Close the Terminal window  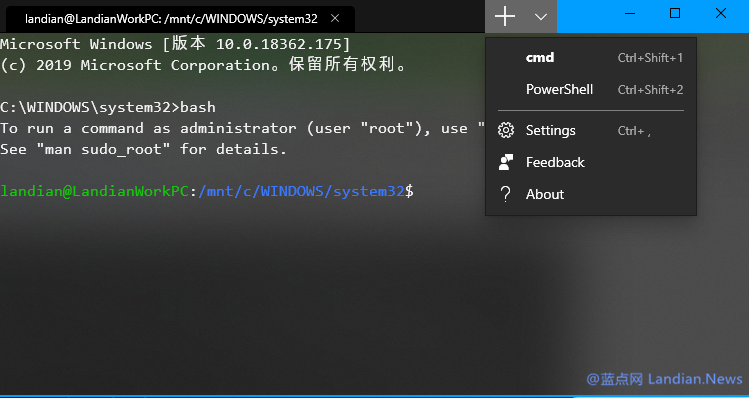(721, 13)
